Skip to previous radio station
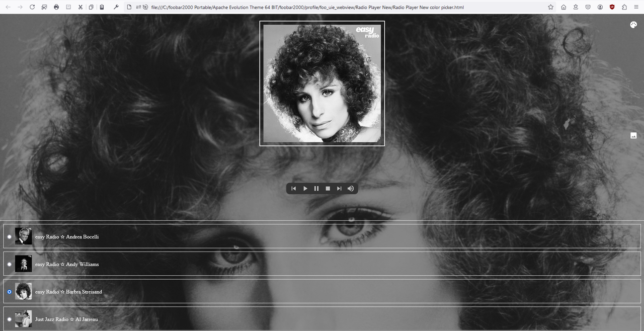This screenshot has width=644, height=331. click(294, 189)
